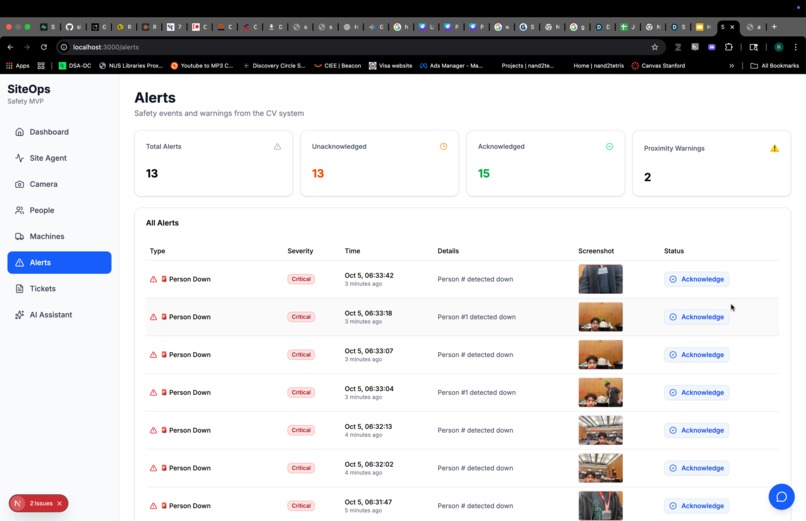
Task: Open a new browser tab
Action: click(x=774, y=27)
